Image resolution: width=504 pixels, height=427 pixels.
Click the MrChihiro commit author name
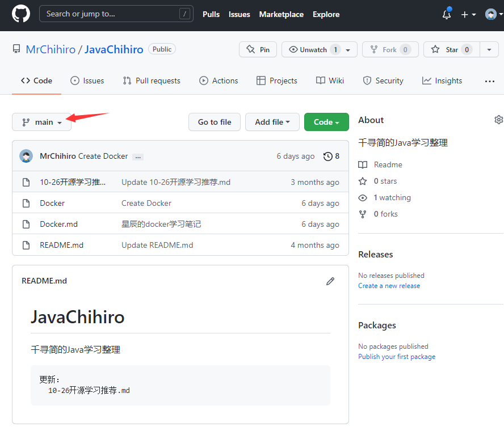pyautogui.click(x=58, y=156)
